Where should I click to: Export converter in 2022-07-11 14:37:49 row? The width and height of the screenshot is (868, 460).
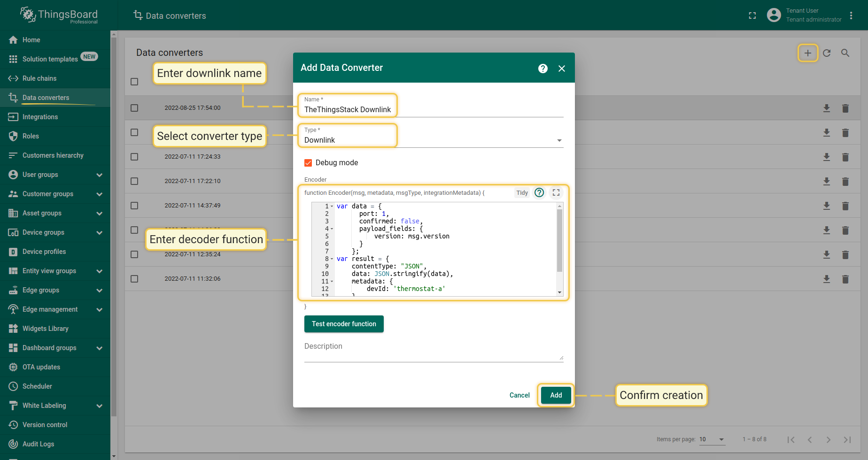[x=827, y=206]
